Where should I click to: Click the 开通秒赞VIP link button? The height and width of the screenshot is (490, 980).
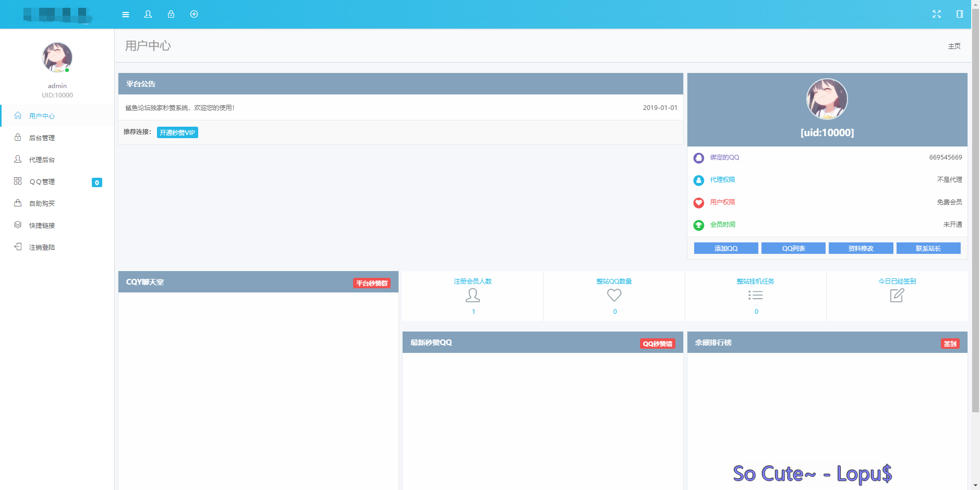(177, 132)
